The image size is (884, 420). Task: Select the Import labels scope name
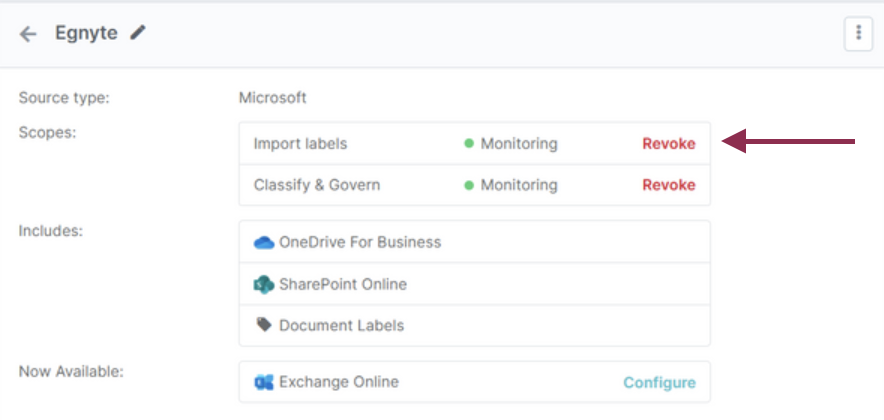pyautogui.click(x=300, y=144)
